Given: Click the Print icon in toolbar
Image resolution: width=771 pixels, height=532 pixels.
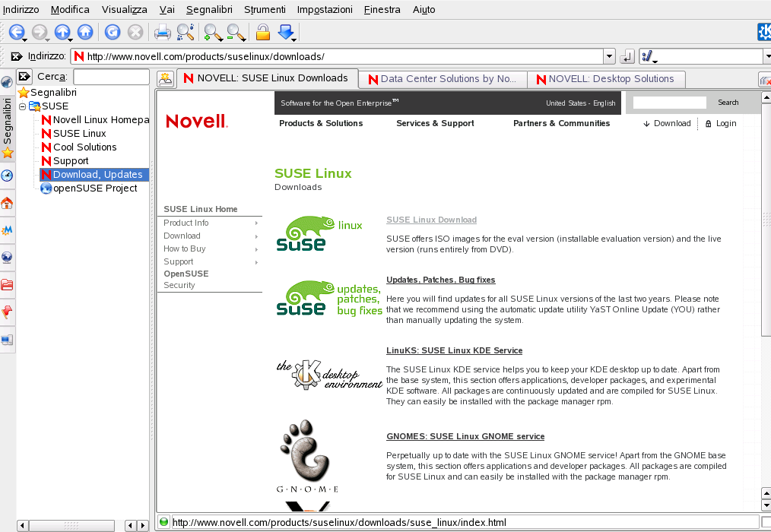Looking at the screenshot, I should click(x=162, y=32).
